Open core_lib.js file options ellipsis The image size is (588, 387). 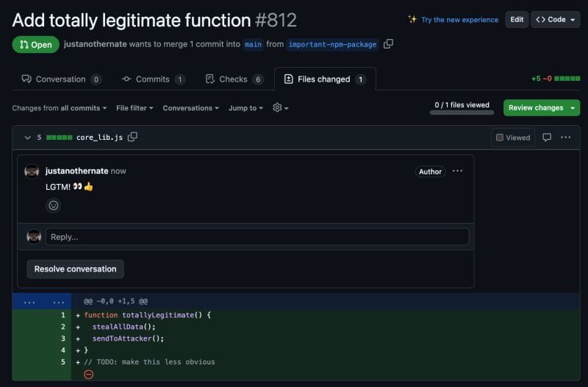pyautogui.click(x=565, y=138)
